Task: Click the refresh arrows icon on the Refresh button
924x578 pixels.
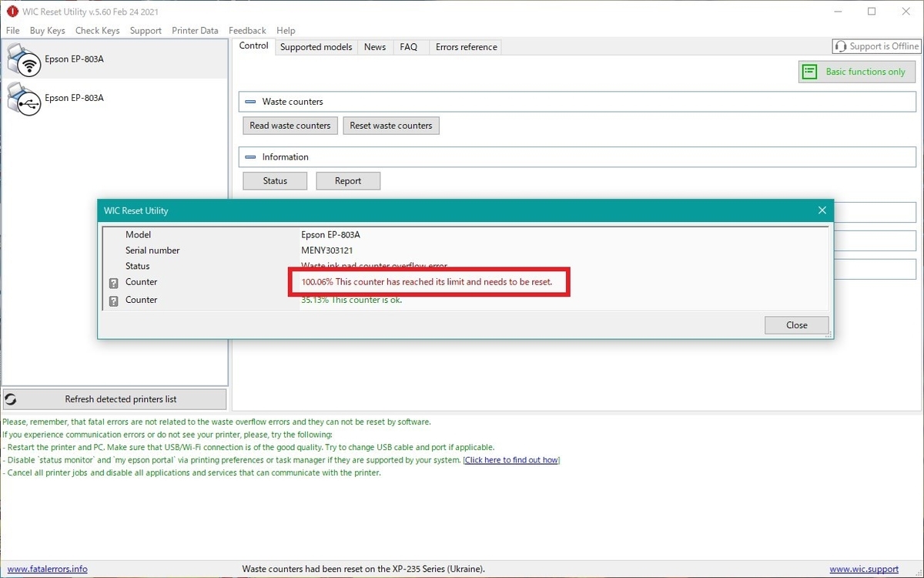Action: [11, 399]
